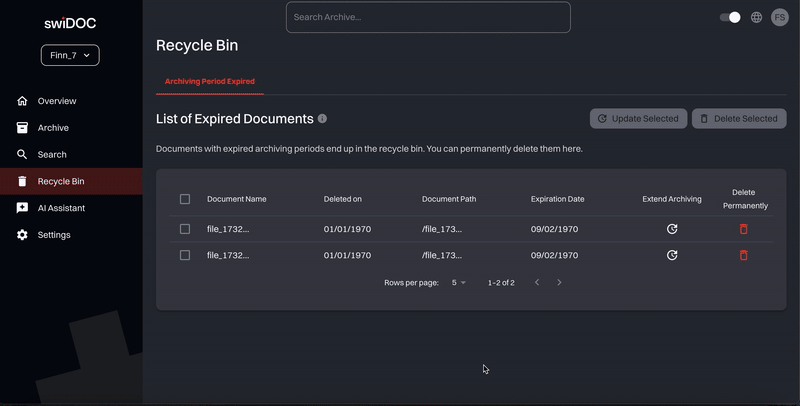Click the Delete Selected button

(739, 119)
